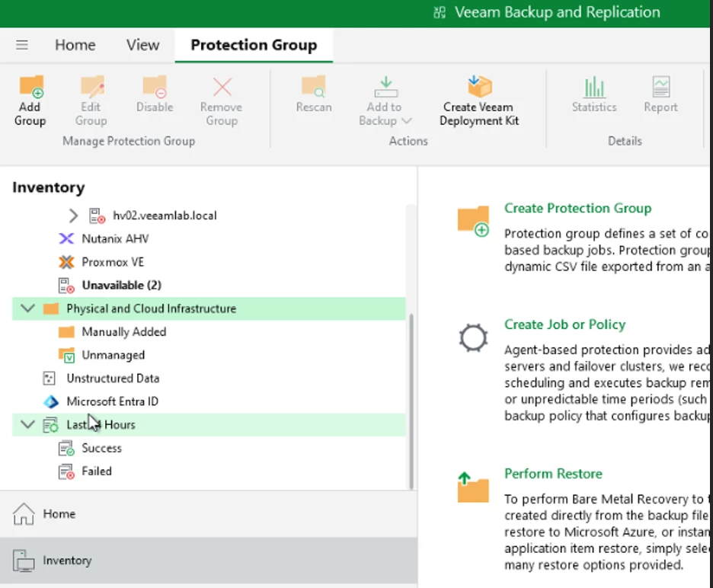Collapse Physical and Cloud Infrastructure tree
Image resolution: width=713 pixels, height=588 pixels.
click(28, 308)
